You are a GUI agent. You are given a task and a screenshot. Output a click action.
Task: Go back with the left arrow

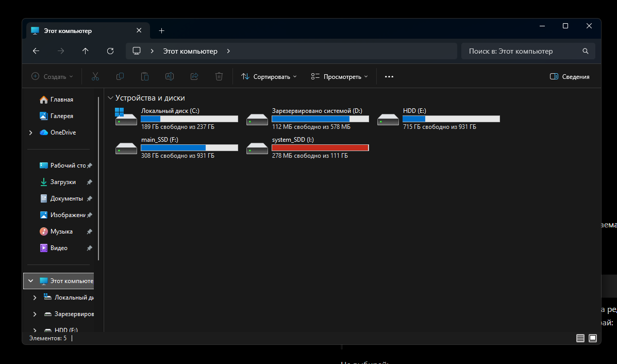[36, 51]
